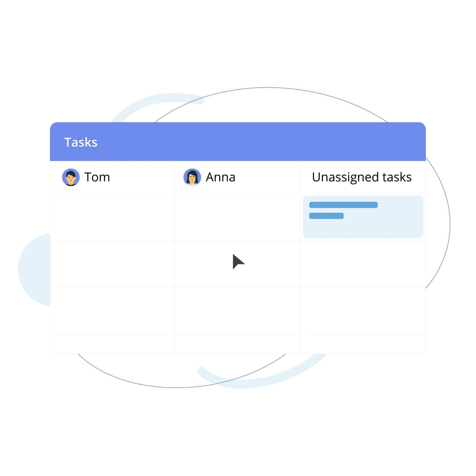476x476 pixels.
Task: Click the Unassigned tasks column header
Action: pos(362,177)
